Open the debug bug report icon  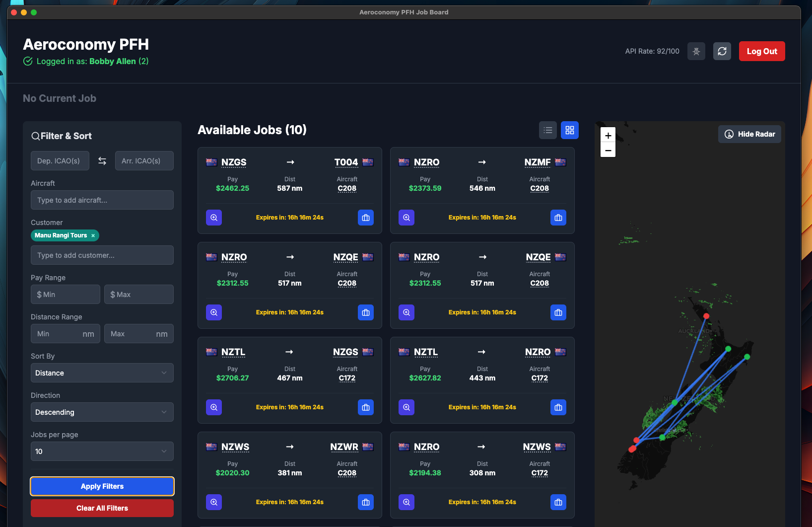[696, 51]
